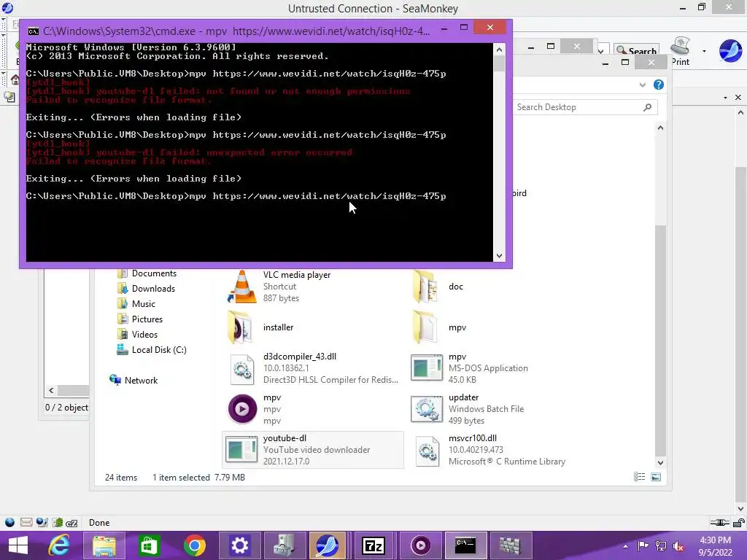The width and height of the screenshot is (747, 560).
Task: Click the muted volume tray icon
Action: [x=678, y=545]
